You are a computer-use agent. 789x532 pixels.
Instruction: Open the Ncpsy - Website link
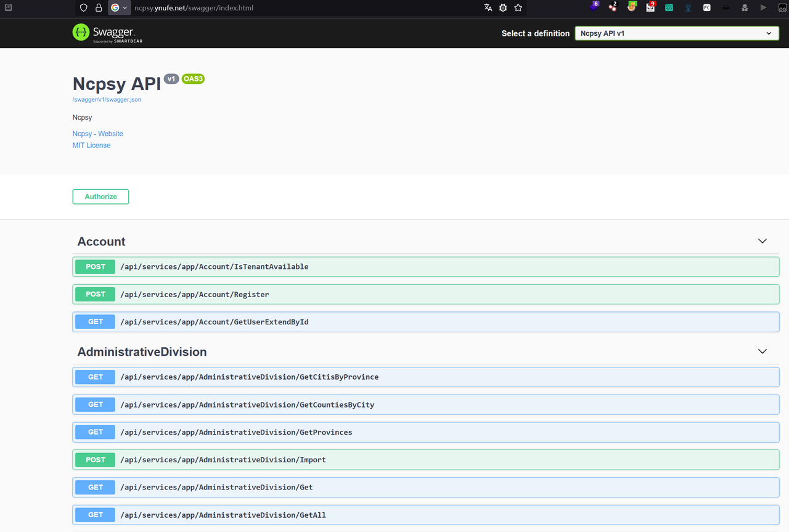(97, 134)
